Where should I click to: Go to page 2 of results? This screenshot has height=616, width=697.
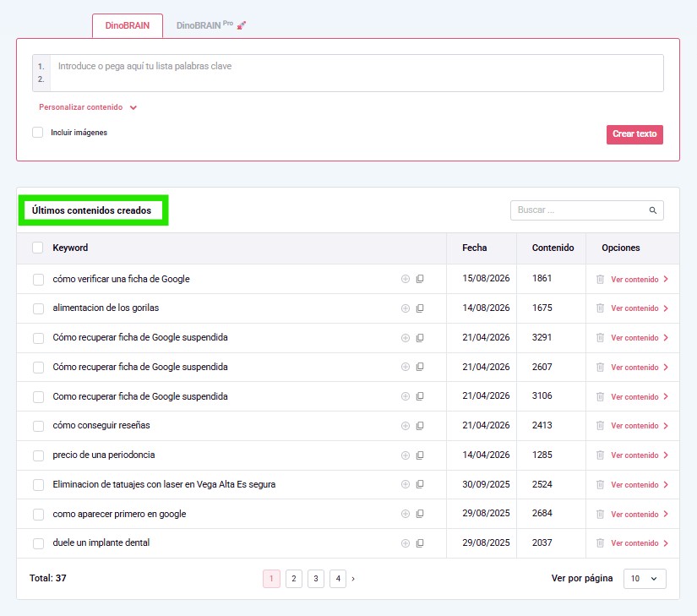294,579
